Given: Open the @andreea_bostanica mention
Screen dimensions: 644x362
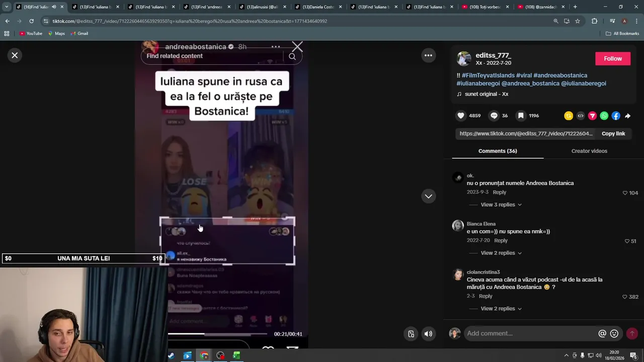Looking at the screenshot, I should 530,83.
